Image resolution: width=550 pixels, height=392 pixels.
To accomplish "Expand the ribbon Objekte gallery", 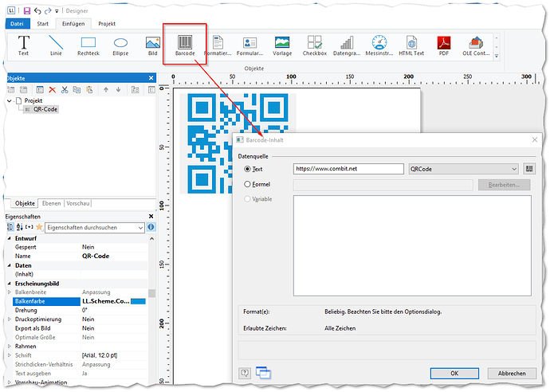I will click(497, 56).
